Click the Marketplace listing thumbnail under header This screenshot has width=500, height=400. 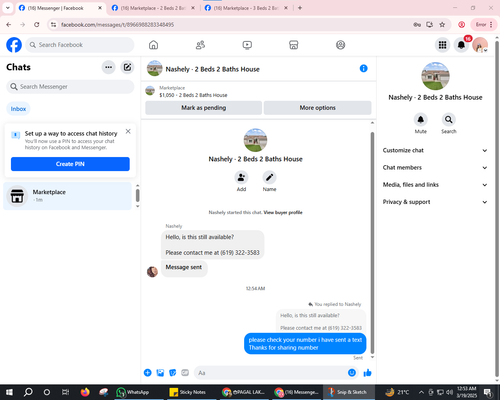(150, 91)
